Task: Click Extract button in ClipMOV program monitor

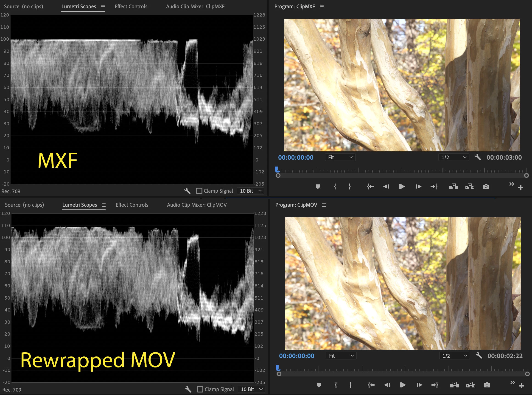Action: [x=470, y=385]
